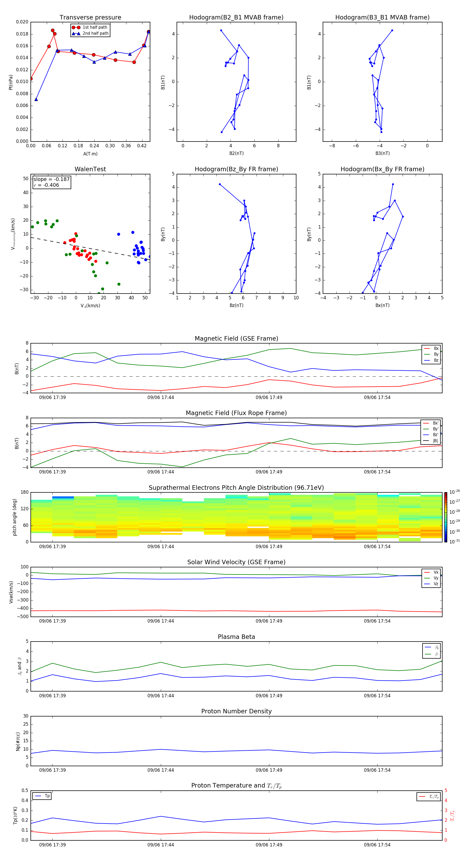Select 'Bz' in the GSE magnetic field legend
This screenshot has height=868, width=473.
[x=431, y=360]
